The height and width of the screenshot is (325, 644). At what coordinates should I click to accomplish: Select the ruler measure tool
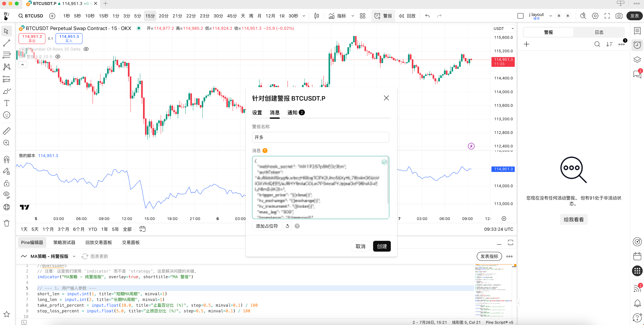(x=7, y=131)
